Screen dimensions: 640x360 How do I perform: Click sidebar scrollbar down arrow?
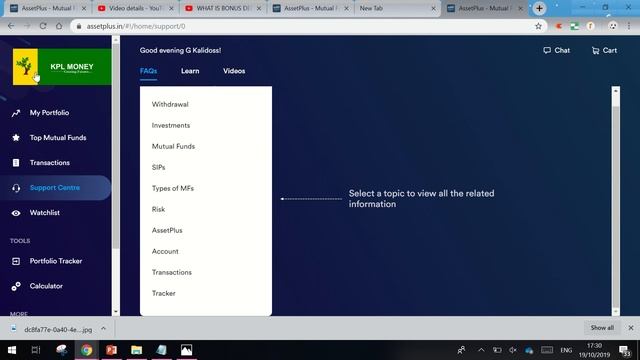116,312
